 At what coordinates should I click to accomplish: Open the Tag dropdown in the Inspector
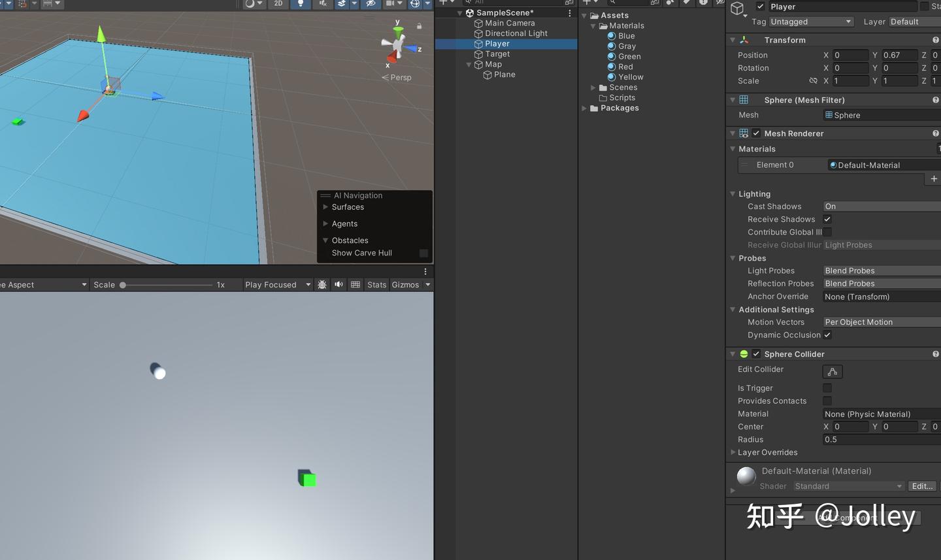tap(810, 22)
